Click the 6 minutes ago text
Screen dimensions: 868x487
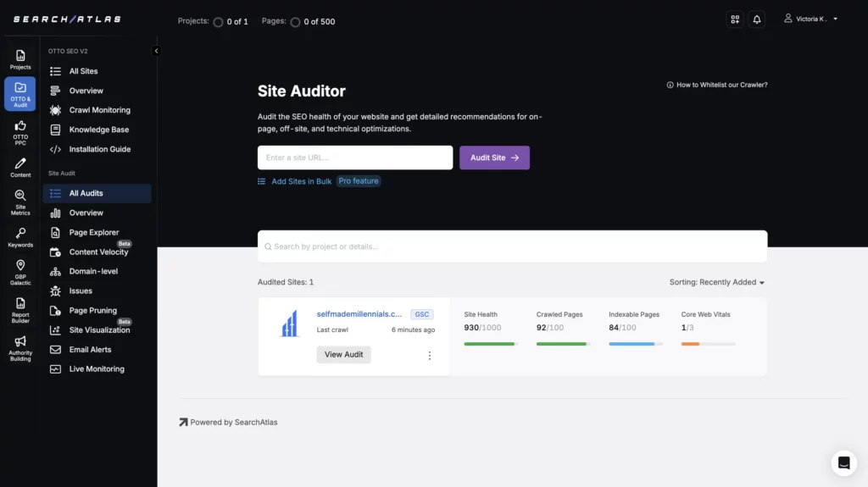point(413,329)
